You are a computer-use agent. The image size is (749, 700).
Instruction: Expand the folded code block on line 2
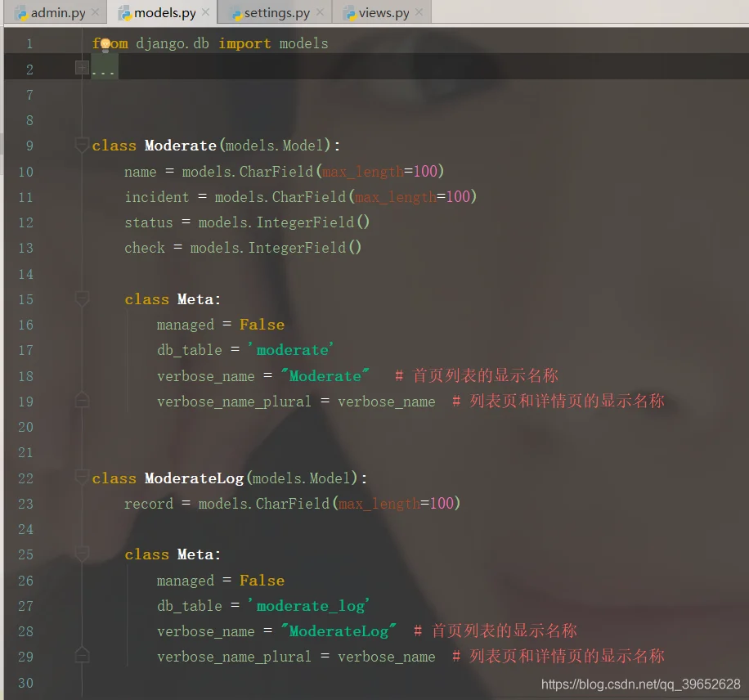pos(82,68)
